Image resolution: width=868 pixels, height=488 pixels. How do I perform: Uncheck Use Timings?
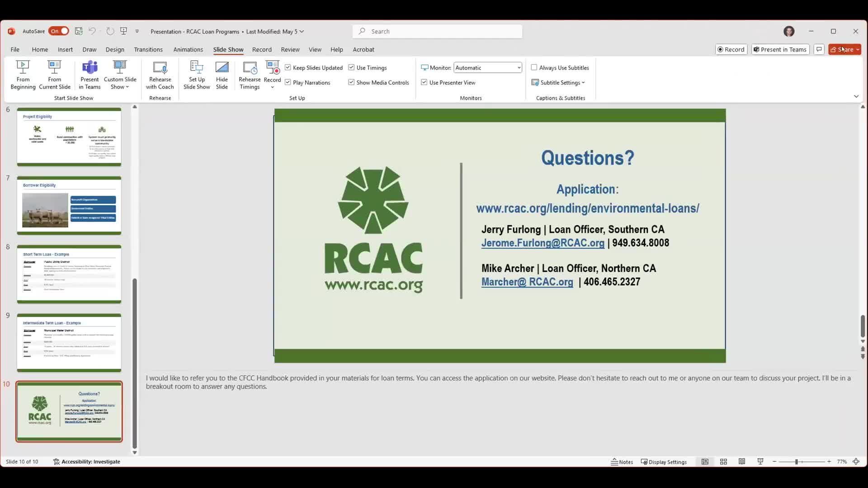pyautogui.click(x=352, y=67)
